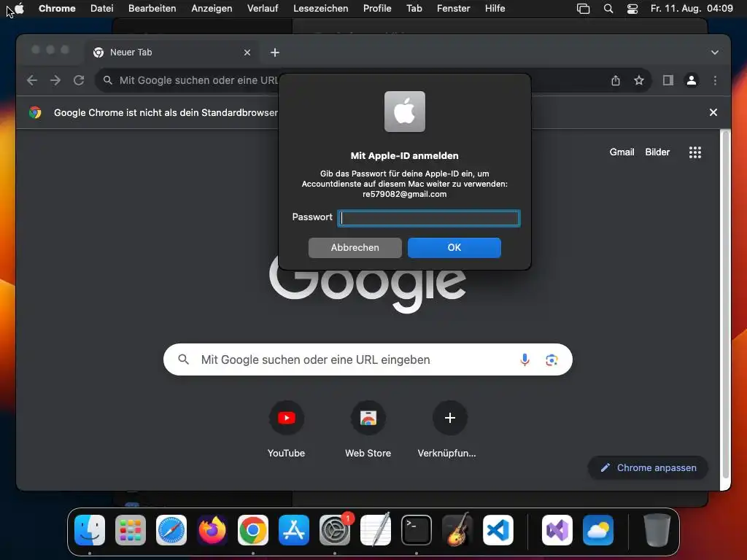Open Chrome three-dot menu
The height and width of the screenshot is (560, 747).
715,80
